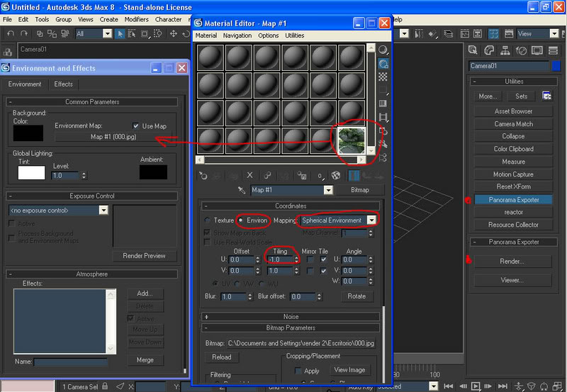Switch to the Motion command panel icon
567x392 pixels.
point(521,50)
